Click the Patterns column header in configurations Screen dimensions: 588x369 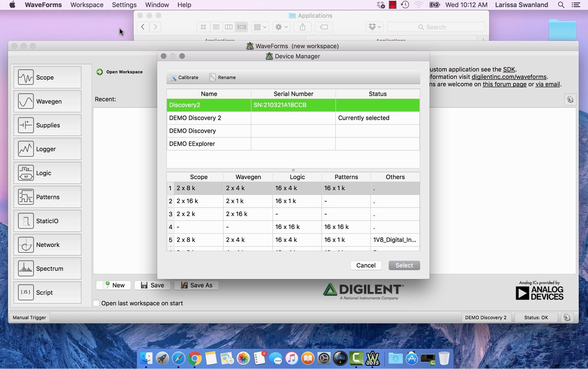pyautogui.click(x=346, y=177)
